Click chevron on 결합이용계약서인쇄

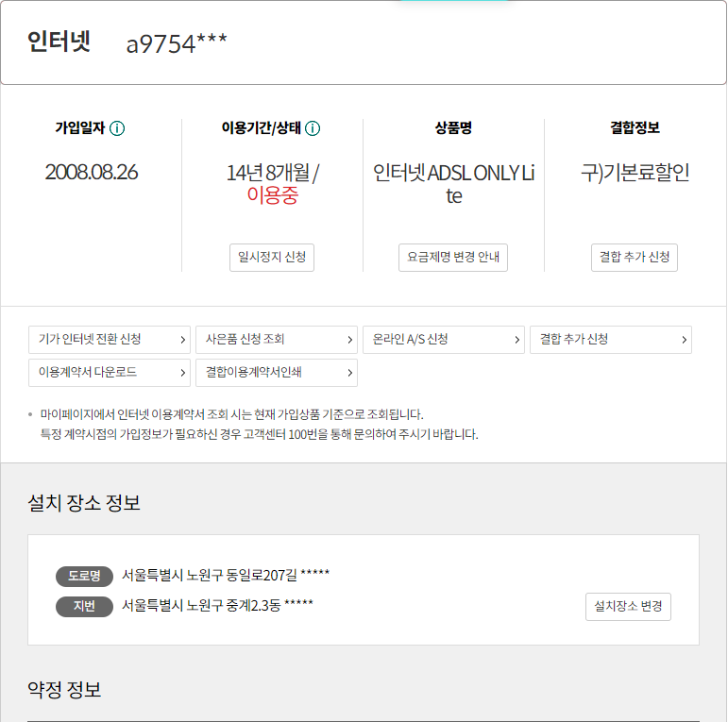(350, 373)
